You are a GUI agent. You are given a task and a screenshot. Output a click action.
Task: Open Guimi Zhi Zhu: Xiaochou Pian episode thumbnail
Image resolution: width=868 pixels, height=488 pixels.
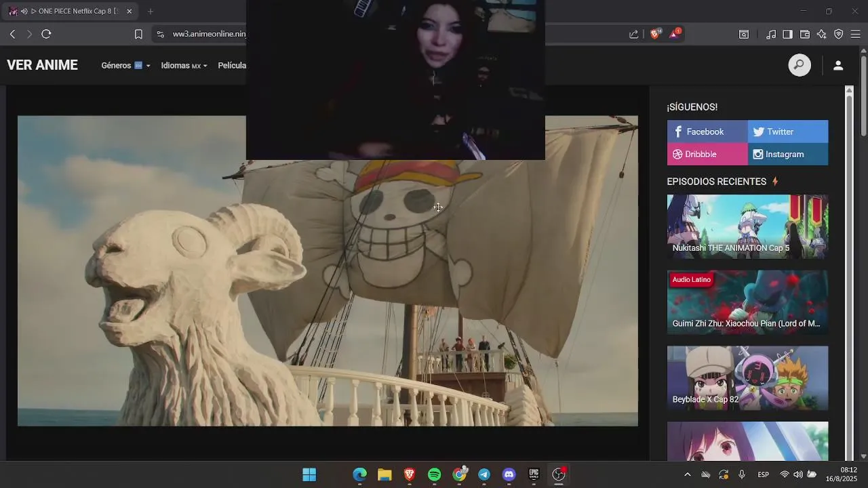[747, 302]
